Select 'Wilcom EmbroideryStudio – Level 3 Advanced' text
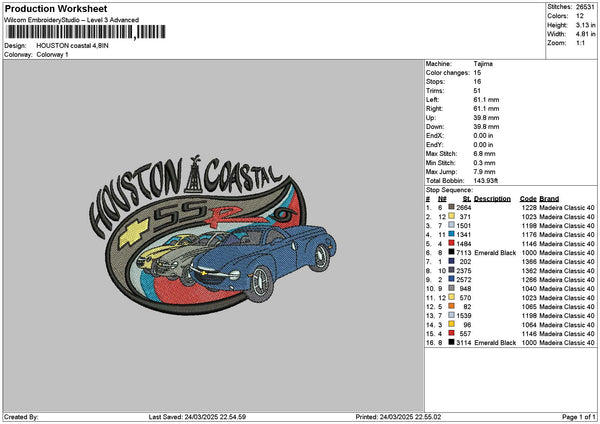600x424 pixels. click(72, 20)
